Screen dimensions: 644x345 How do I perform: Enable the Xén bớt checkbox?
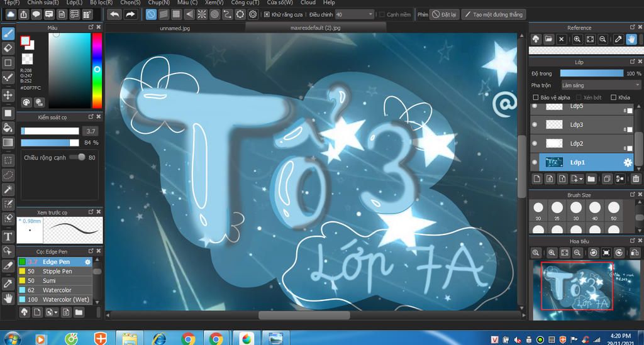pos(579,97)
